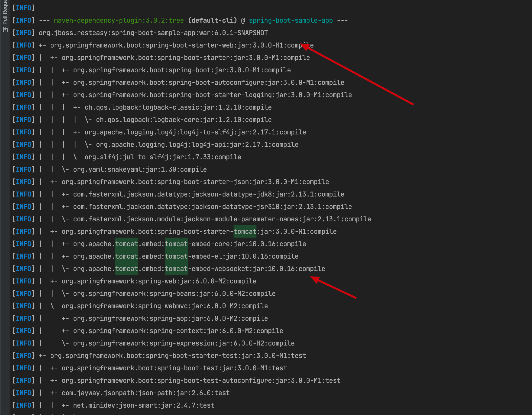Viewport: 532px width, 415px height.
Task: Click the jackson-datatype-jsr310 dependency line
Action: click(212, 207)
